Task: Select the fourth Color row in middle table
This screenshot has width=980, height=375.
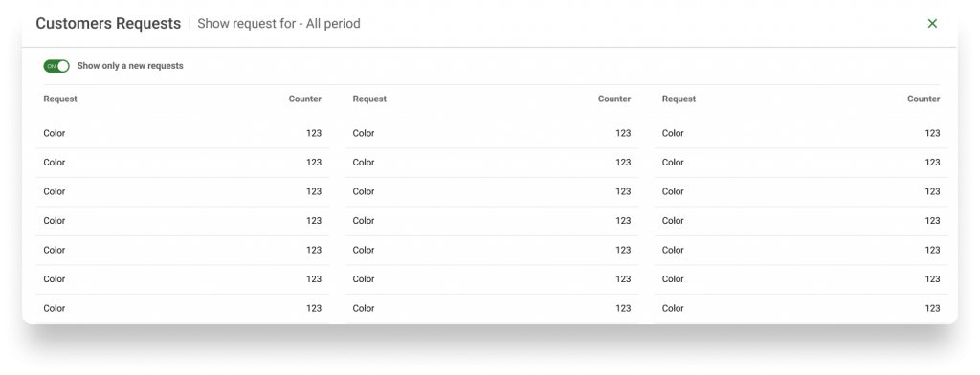Action: point(492,221)
